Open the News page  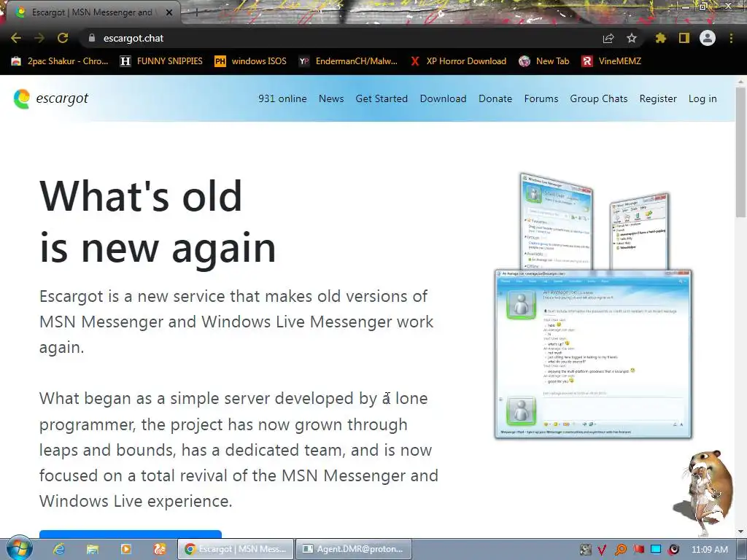pos(331,98)
